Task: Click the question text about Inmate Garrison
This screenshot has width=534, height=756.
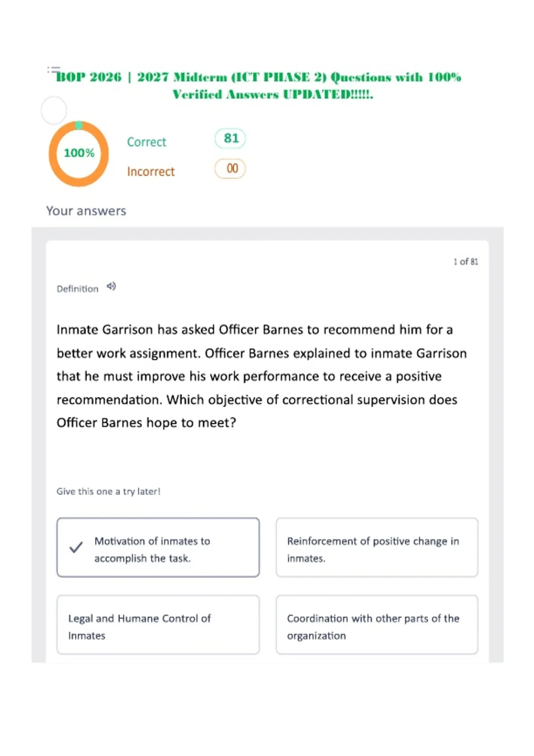Action: 262,376
